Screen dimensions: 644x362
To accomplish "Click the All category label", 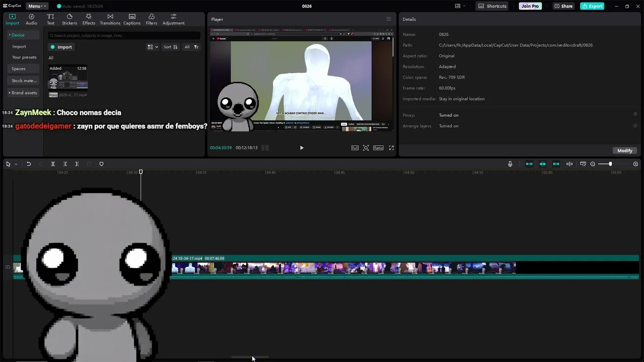I will [51, 58].
